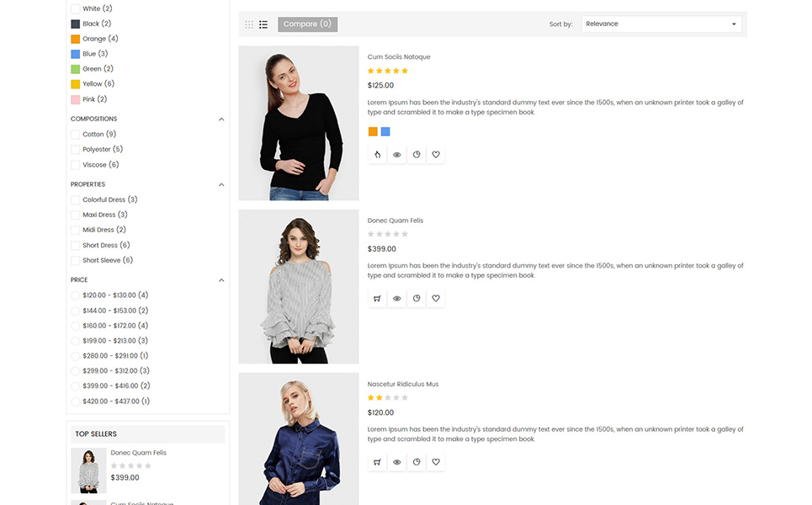The height and width of the screenshot is (505, 812).
Task: Open black top product image
Action: pyautogui.click(x=299, y=123)
